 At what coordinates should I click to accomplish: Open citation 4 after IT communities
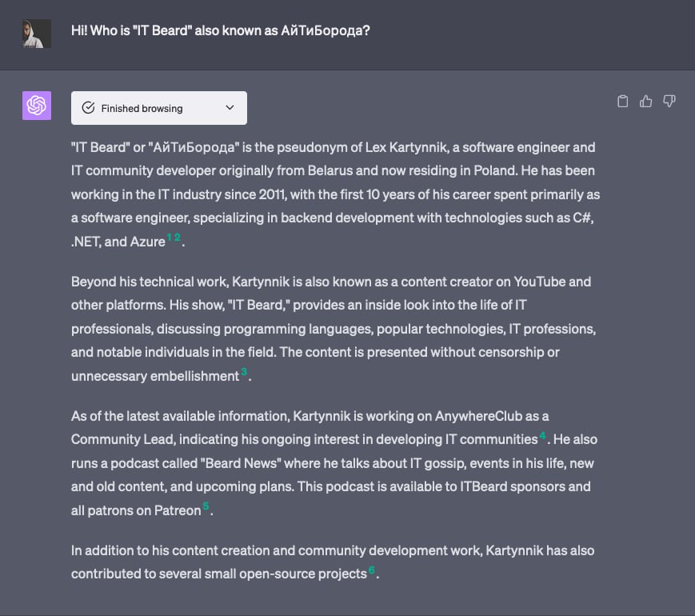pyautogui.click(x=542, y=436)
